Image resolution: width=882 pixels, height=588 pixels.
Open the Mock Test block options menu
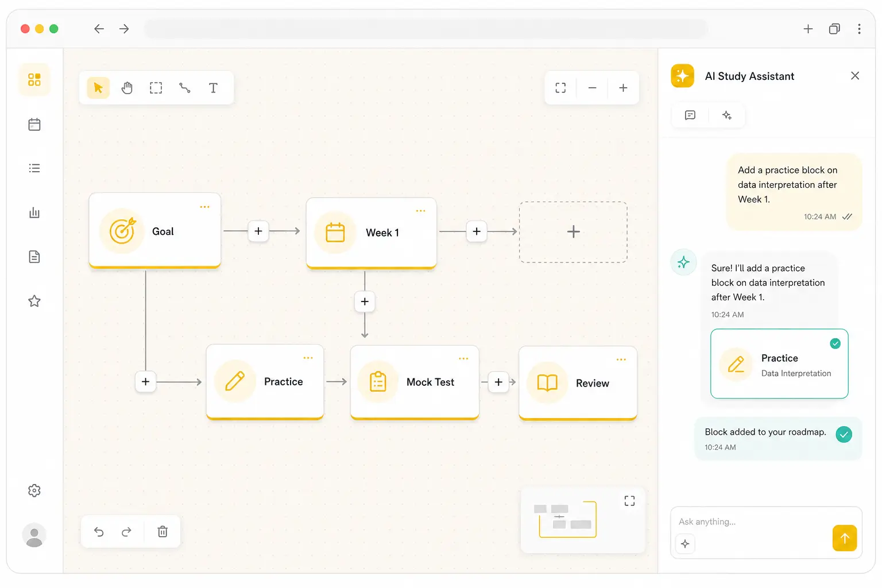(x=463, y=359)
